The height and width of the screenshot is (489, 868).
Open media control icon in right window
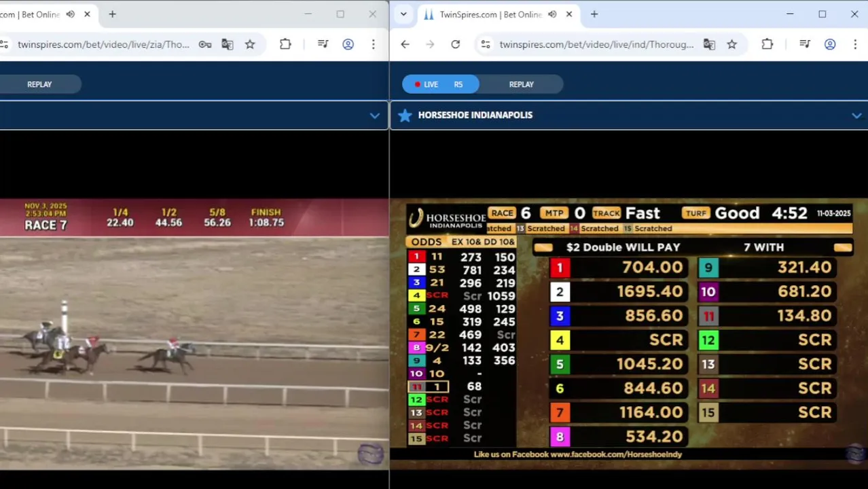(x=805, y=44)
